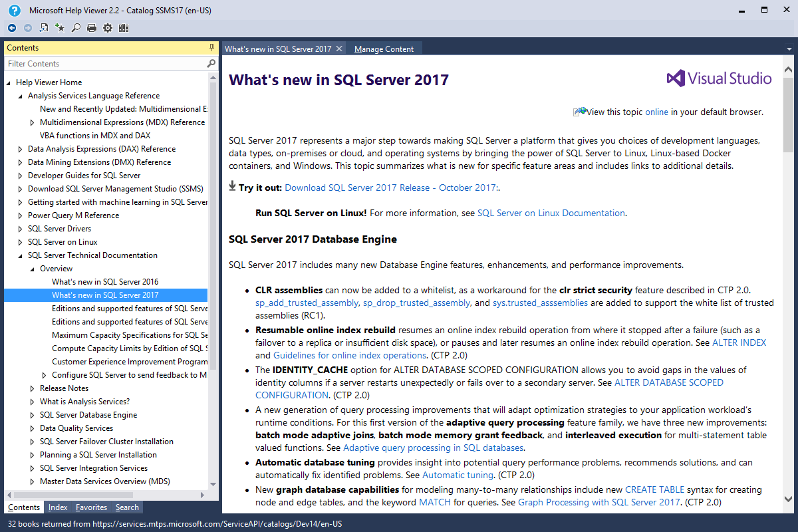Click the Back navigation arrow icon
Viewport: 798px width, 532px height.
[11, 27]
